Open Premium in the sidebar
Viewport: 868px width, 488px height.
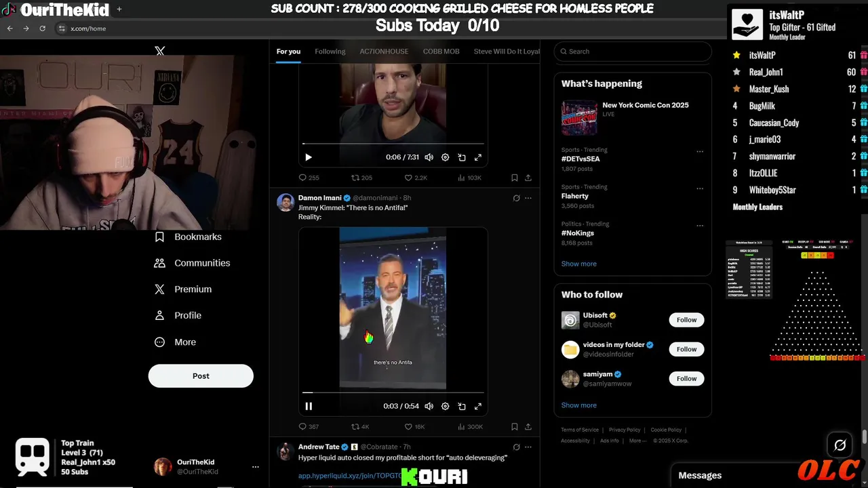(183, 289)
